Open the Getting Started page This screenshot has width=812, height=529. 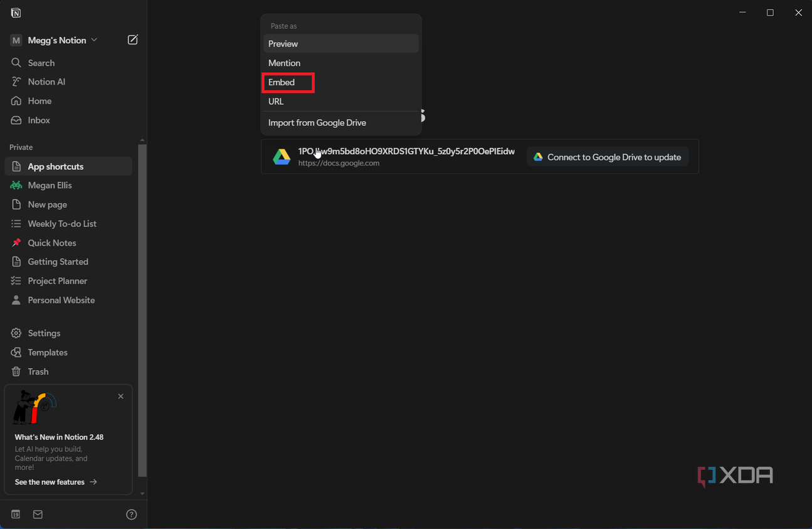(x=68, y=262)
